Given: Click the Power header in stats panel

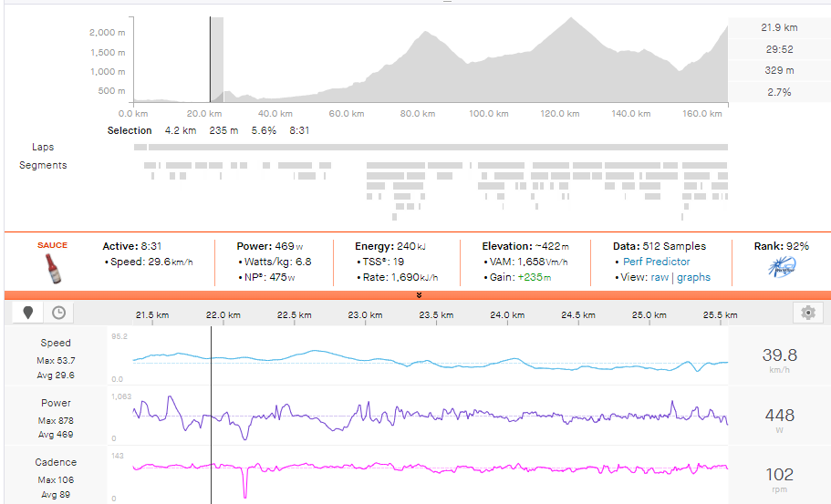Looking at the screenshot, I should tap(254, 246).
